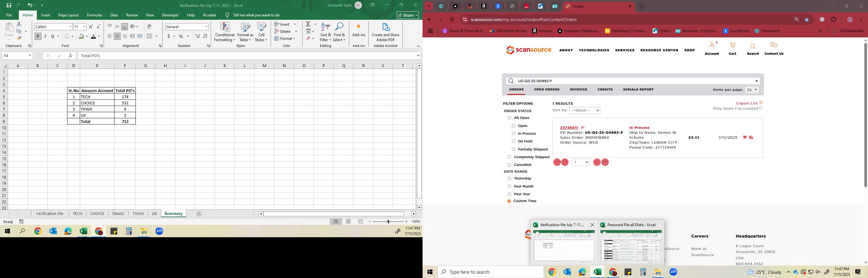Toggle Bold formatting in Excel ribbon
Viewport: 868px width, 278px height.
coord(38,36)
